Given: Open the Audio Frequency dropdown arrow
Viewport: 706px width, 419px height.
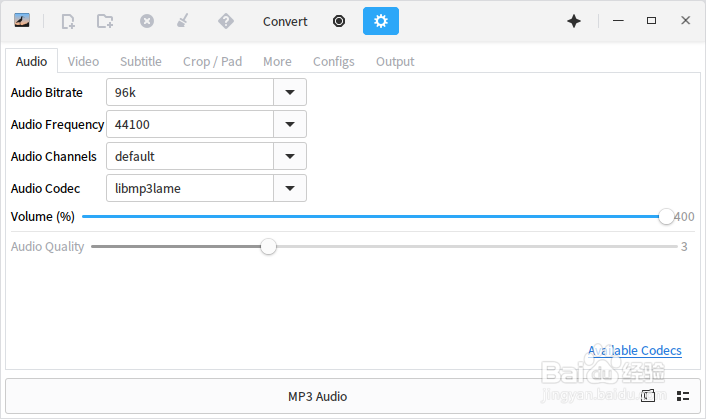Looking at the screenshot, I should [290, 124].
